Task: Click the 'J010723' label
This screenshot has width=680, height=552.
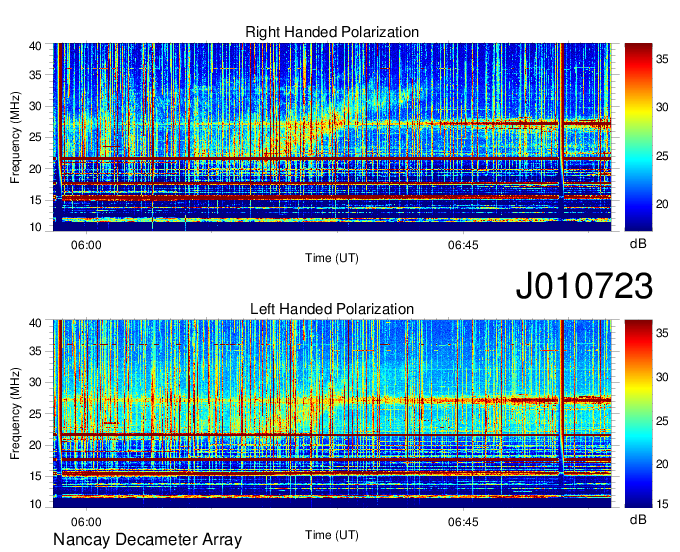Action: (x=584, y=286)
